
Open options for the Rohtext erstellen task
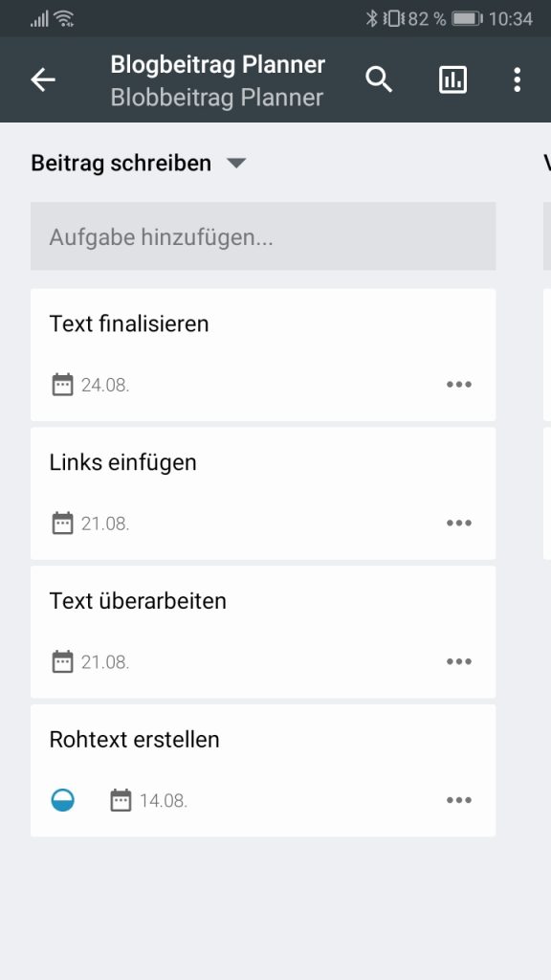point(459,800)
